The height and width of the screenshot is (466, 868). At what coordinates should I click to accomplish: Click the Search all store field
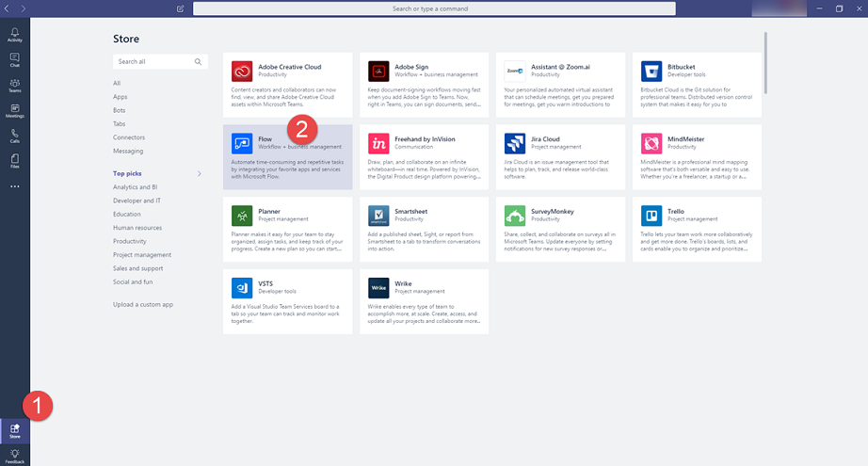153,61
